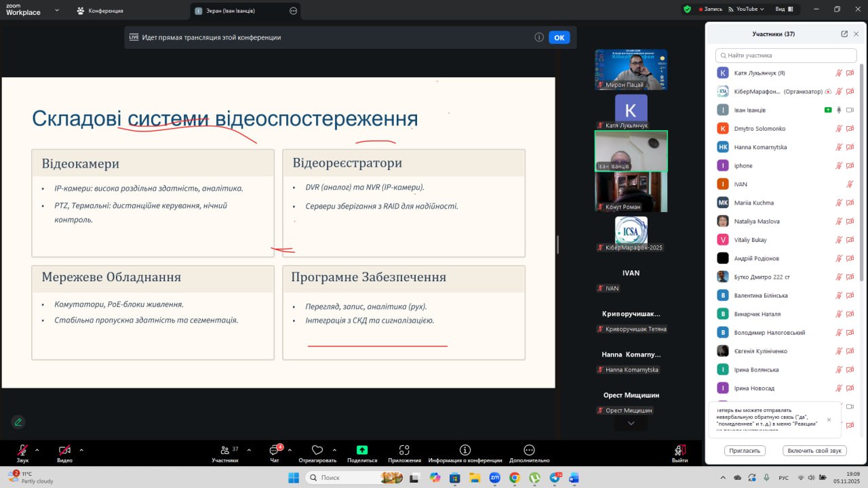Open the Вид view menu
The image size is (868, 488).
point(783,9)
